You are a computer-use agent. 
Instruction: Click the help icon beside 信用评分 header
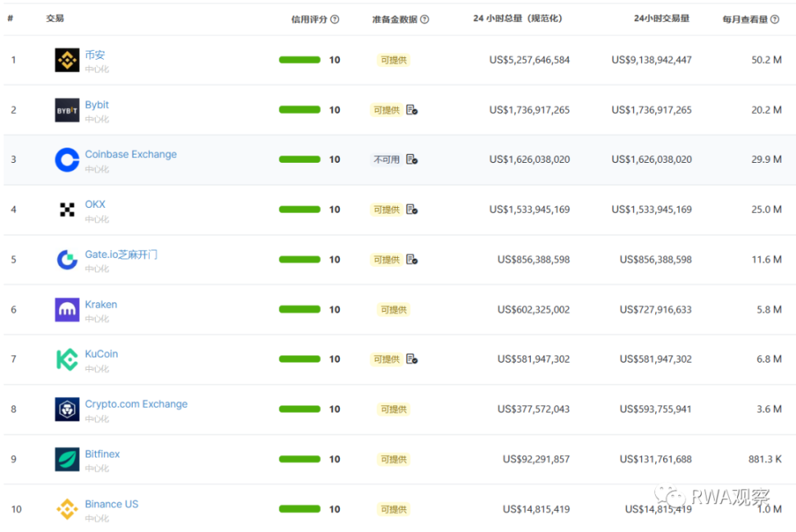pos(335,20)
